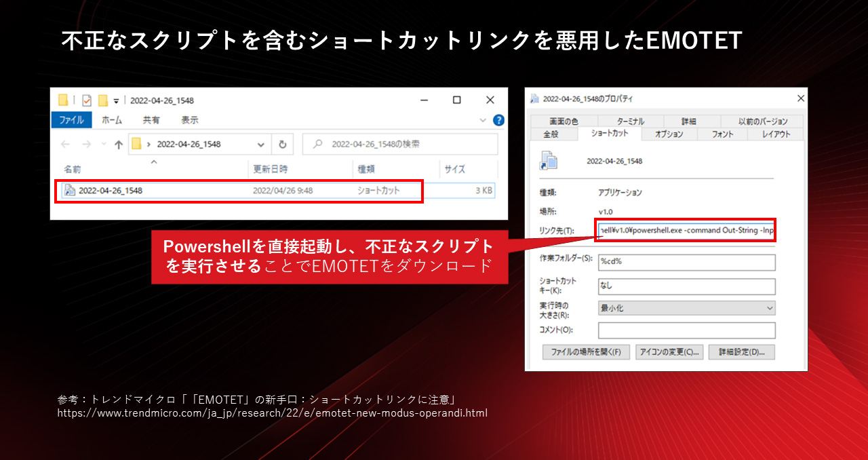Expand the address bar history dropdown
The width and height of the screenshot is (868, 460).
261,144
